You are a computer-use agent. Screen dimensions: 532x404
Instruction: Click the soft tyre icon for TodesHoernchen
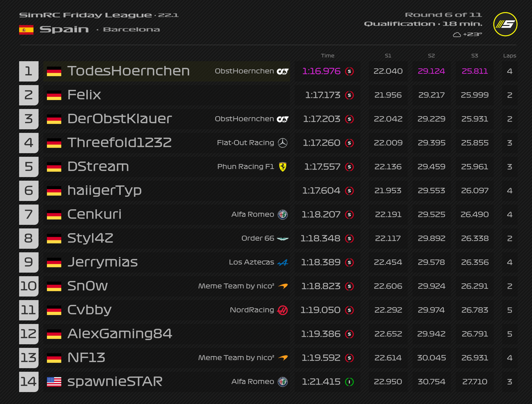point(349,71)
